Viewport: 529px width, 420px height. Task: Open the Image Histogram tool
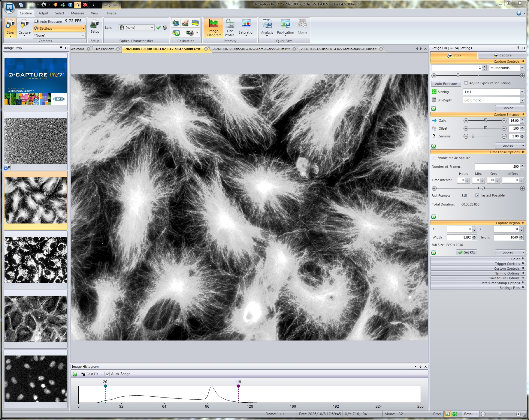coord(213,28)
